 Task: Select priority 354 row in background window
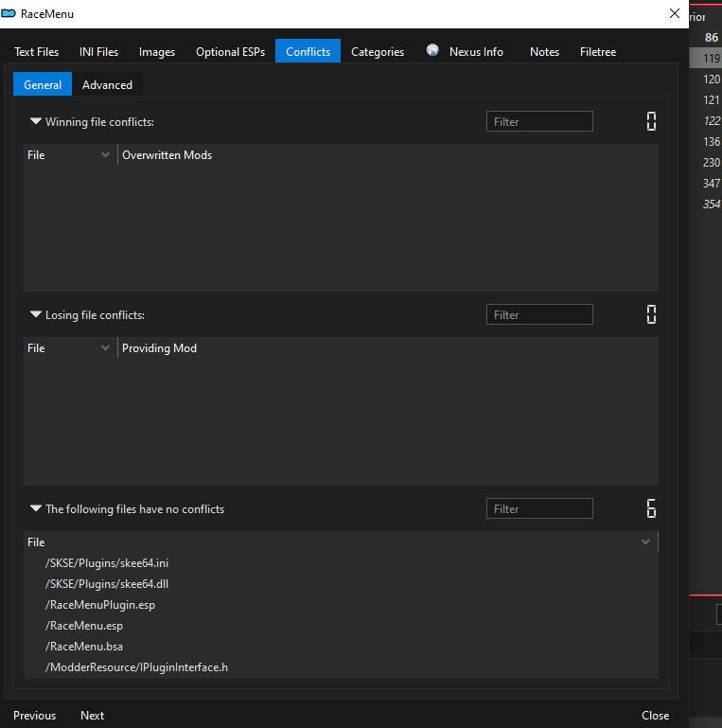[706, 204]
